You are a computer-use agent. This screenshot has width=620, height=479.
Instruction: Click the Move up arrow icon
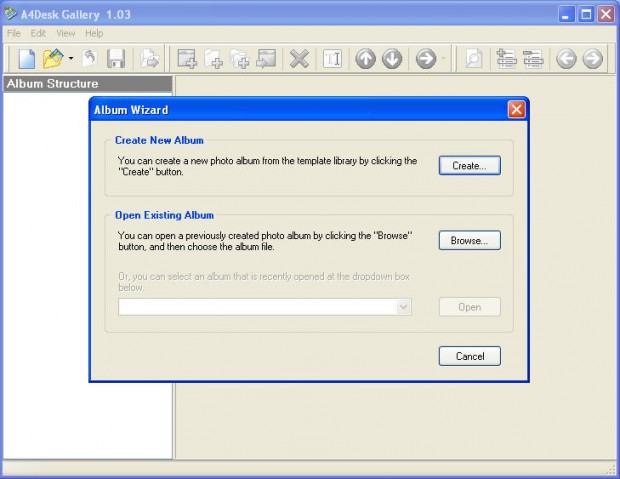(365, 59)
